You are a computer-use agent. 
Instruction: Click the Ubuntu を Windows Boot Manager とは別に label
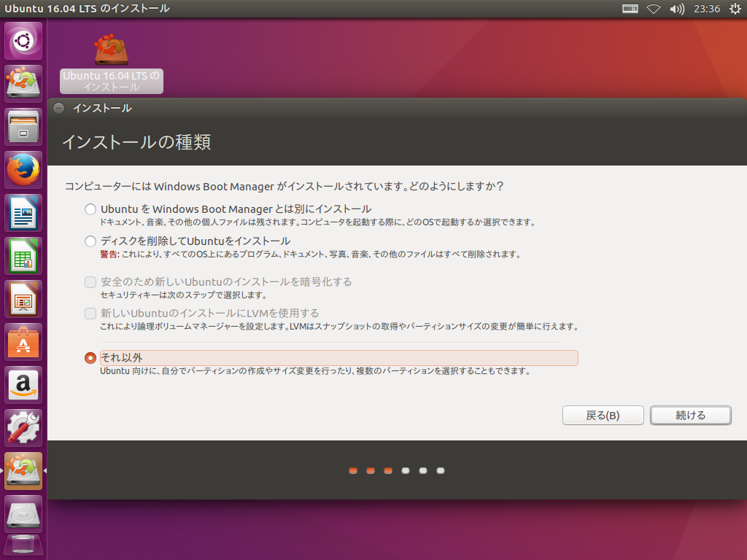coord(236,209)
